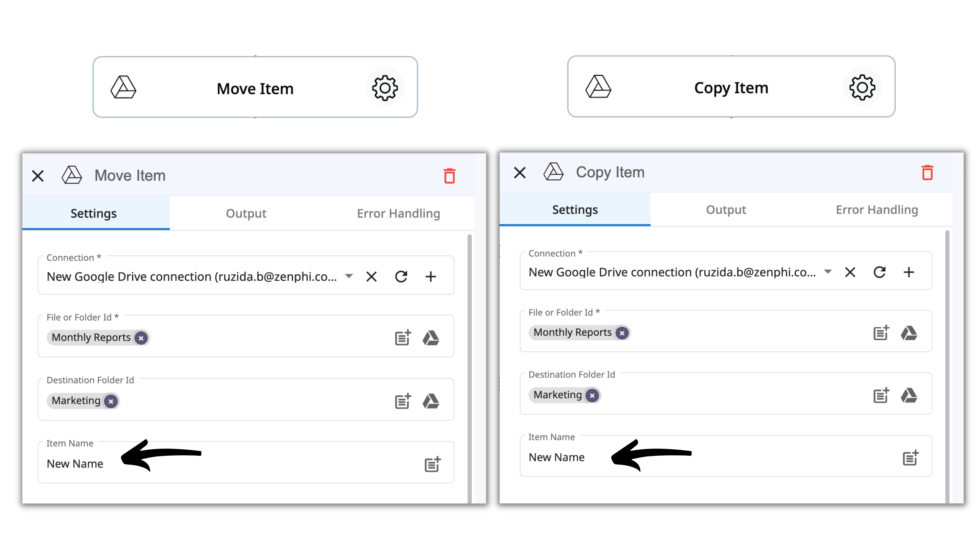The width and height of the screenshot is (980, 551).
Task: Insert token in Copy Item File or Folder Id
Action: coord(881,333)
